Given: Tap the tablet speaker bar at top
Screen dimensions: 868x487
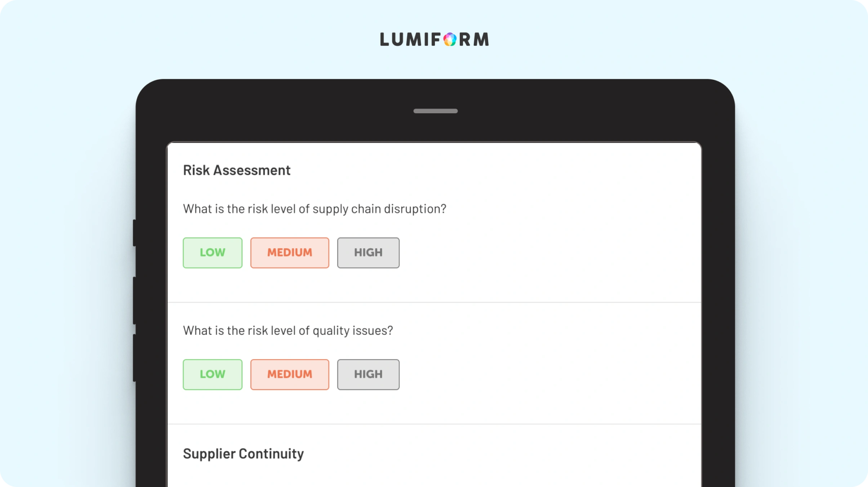Looking at the screenshot, I should click(x=435, y=111).
